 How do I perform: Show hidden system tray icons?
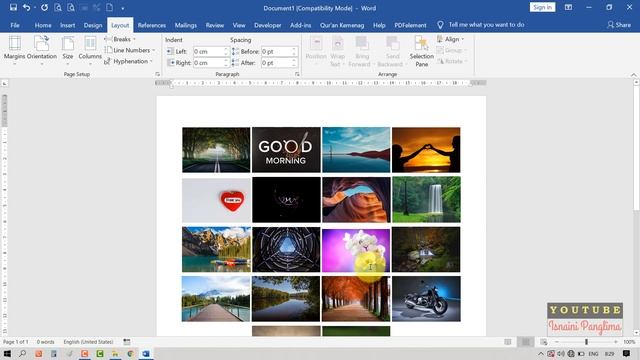(541, 353)
